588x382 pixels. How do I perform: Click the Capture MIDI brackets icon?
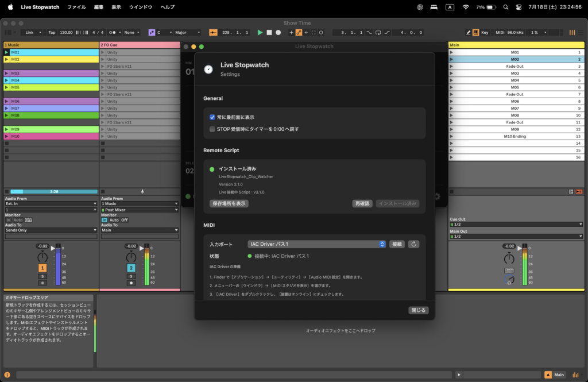[314, 33]
